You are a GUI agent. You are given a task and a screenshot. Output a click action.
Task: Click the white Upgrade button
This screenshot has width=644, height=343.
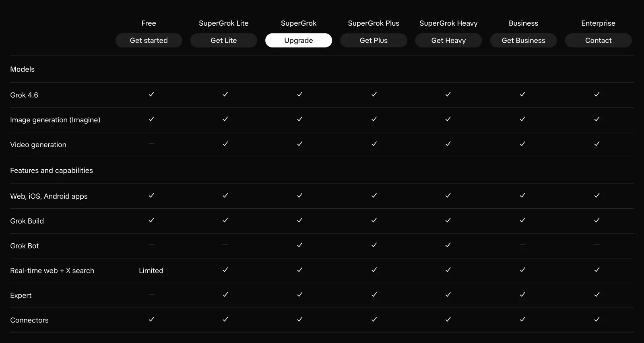(x=299, y=40)
